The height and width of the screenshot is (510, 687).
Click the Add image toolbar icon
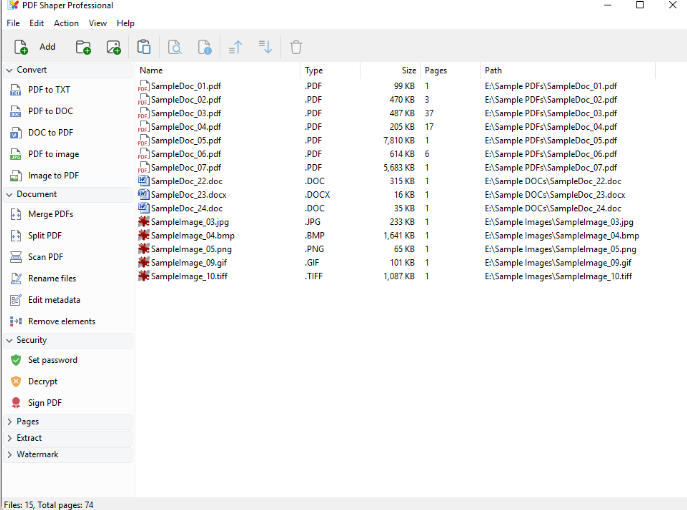point(113,47)
